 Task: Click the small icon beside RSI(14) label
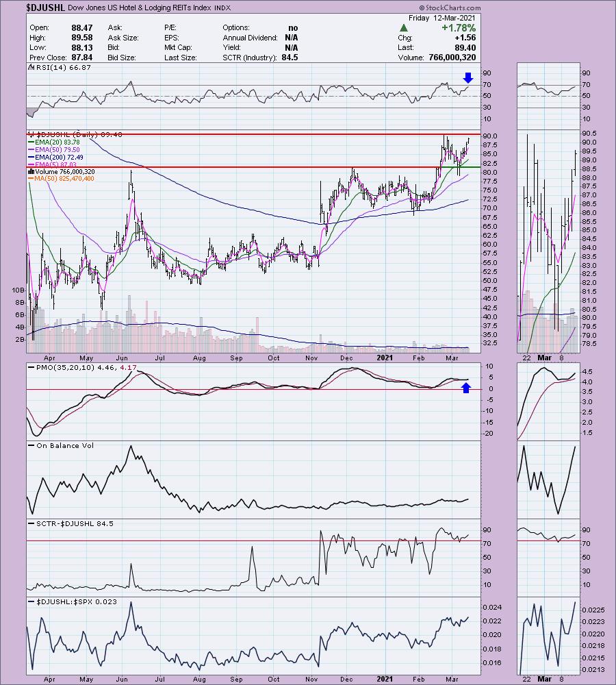[31, 67]
